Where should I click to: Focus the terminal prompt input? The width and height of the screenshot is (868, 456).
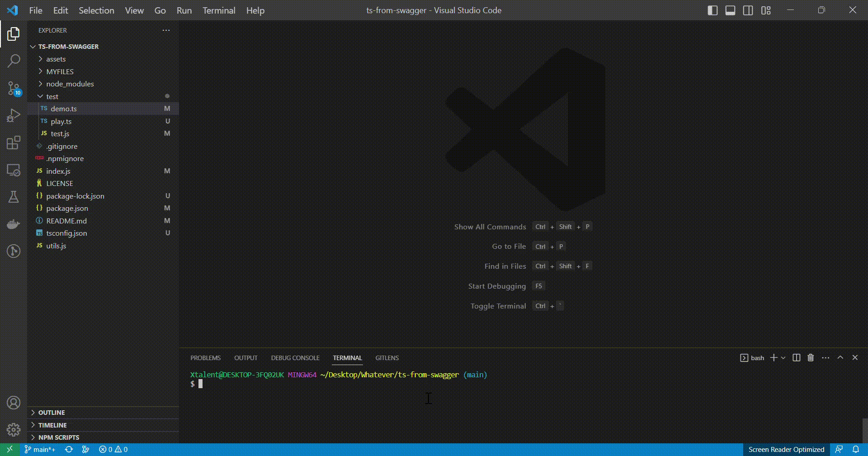tap(200, 384)
